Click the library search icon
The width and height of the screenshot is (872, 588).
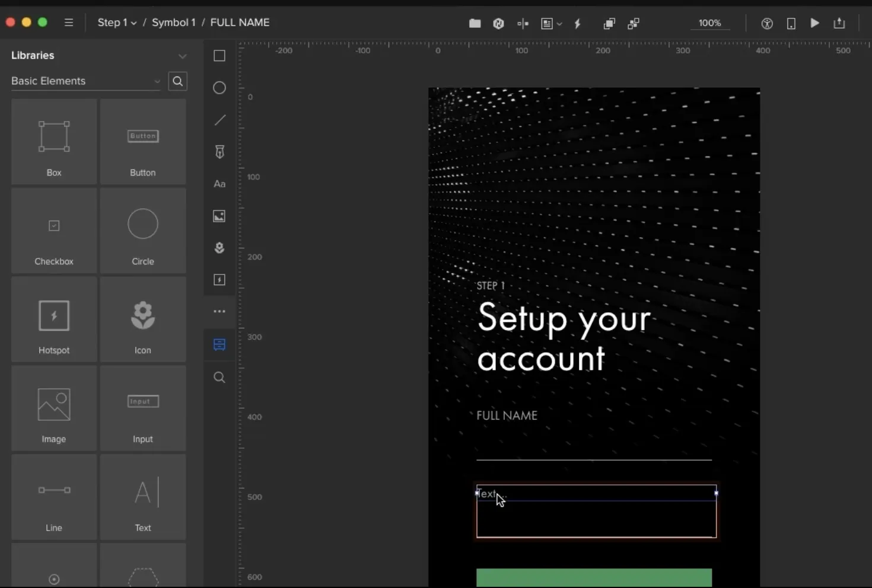(x=177, y=81)
